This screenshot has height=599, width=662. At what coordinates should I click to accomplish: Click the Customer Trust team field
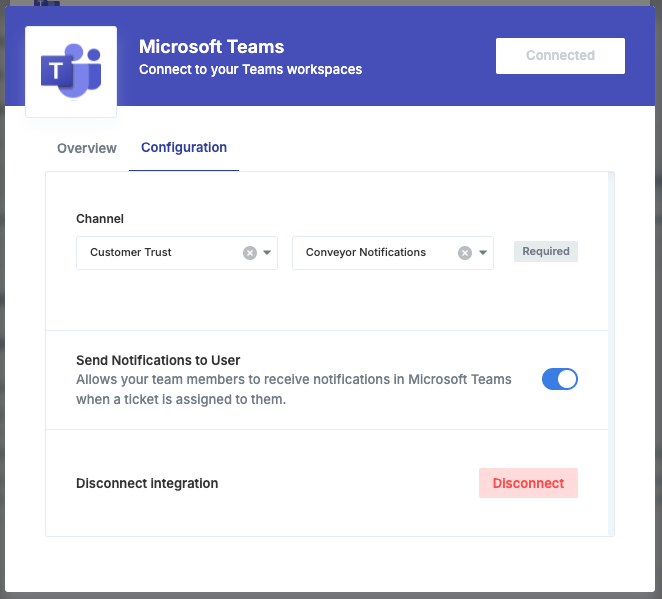click(177, 253)
